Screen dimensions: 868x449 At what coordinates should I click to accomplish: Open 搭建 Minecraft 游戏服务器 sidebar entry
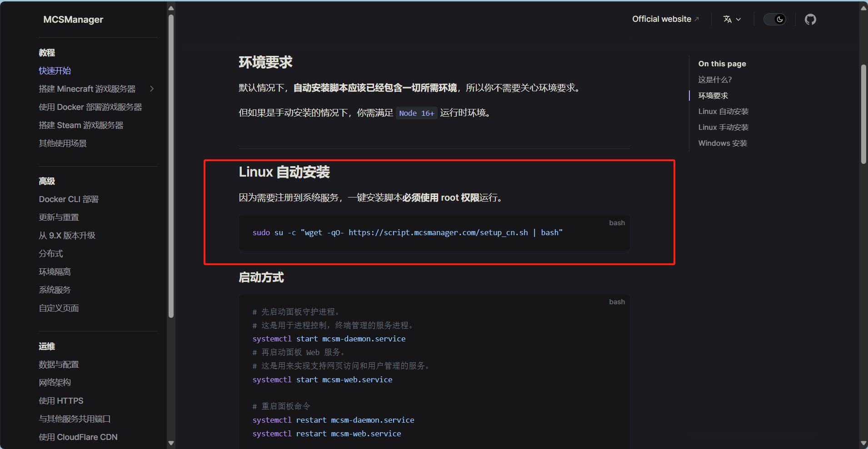pyautogui.click(x=87, y=89)
